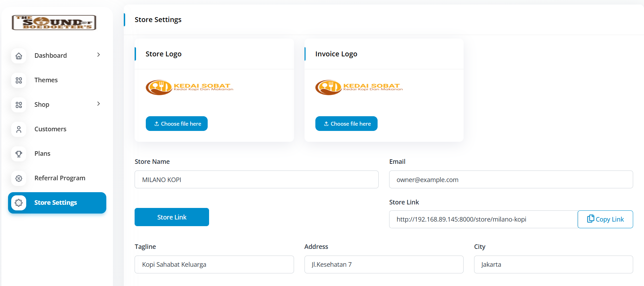Click the Customers person icon
The image size is (644, 286).
[19, 129]
